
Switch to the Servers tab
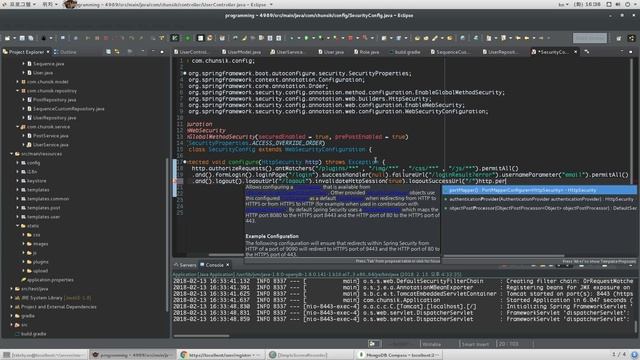[x=185, y=265]
